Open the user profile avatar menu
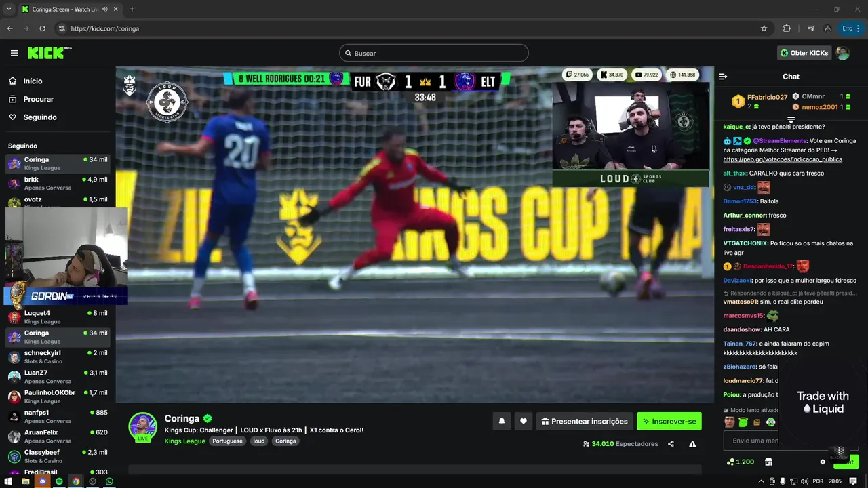The height and width of the screenshot is (488, 868). coord(842,53)
